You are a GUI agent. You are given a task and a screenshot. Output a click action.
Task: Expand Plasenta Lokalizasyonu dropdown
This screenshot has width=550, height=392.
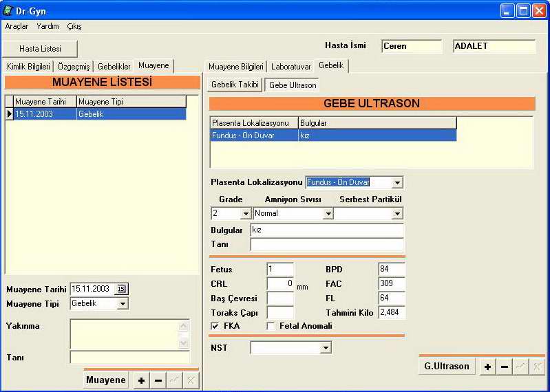click(396, 183)
